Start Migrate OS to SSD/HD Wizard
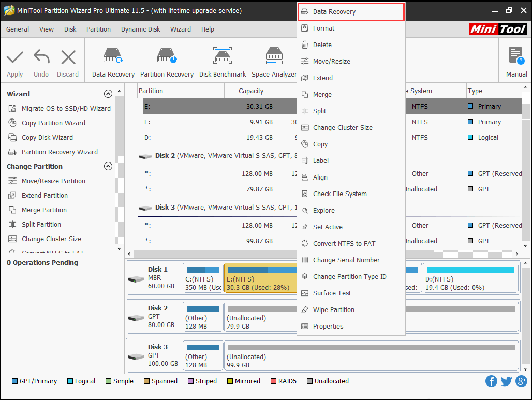This screenshot has width=532, height=400. point(60,109)
